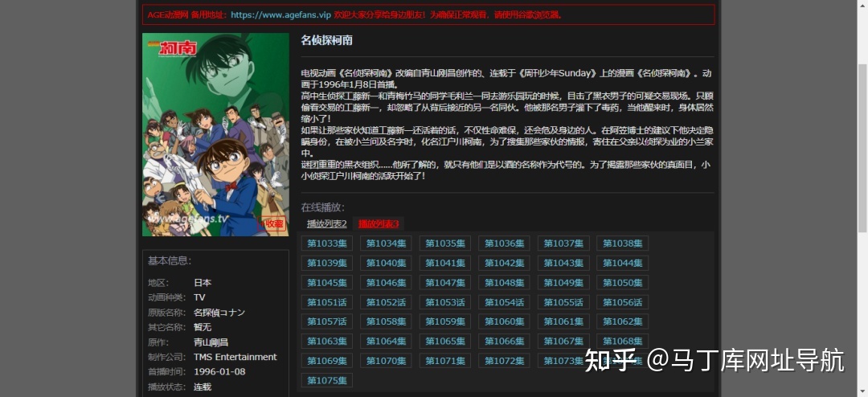The height and width of the screenshot is (397, 868).
Task: Click the Detective Conan poster image
Action: [x=215, y=134]
